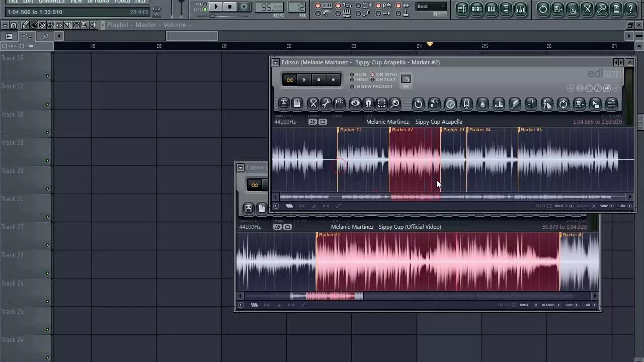This screenshot has height=362, width=644.
Task: Click the 16-bit format icon in back Edison
Action: [277, 227]
